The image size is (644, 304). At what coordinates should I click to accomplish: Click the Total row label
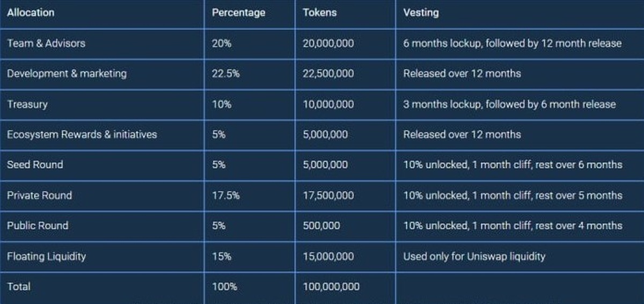point(19,287)
